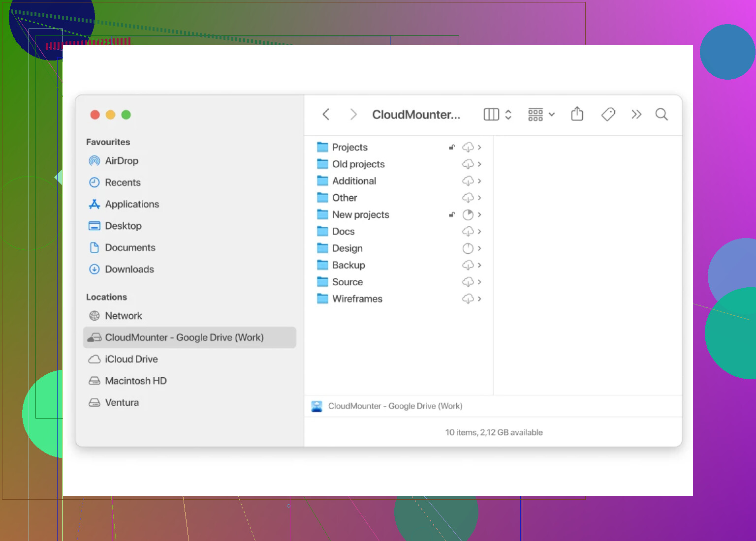Screen dimensions: 756x541
Task: Open iCloud Drive from Locations
Action: click(131, 359)
